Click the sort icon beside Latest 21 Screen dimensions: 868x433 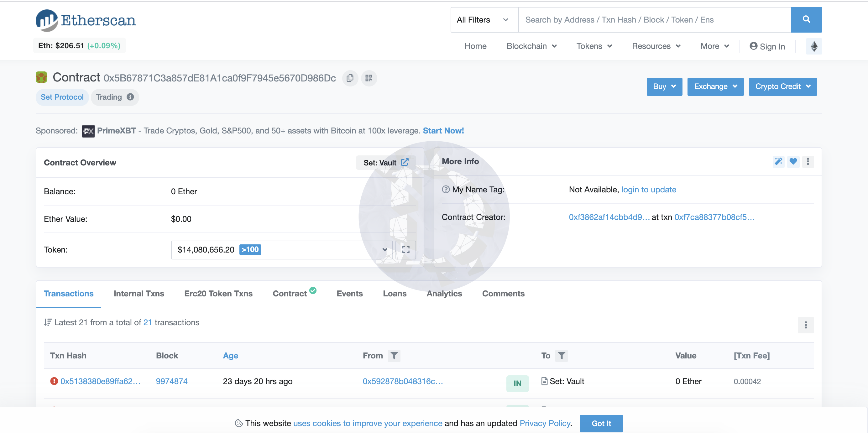(x=48, y=322)
